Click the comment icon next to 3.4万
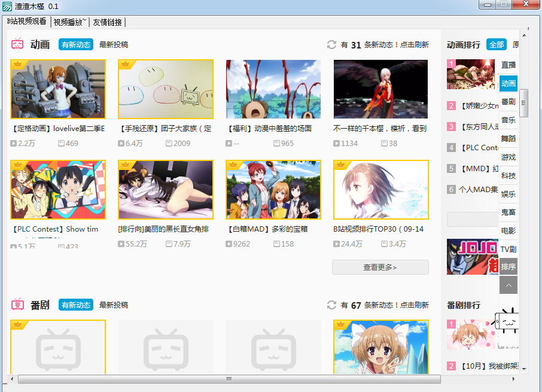The height and width of the screenshot is (392, 542). tap(384, 244)
